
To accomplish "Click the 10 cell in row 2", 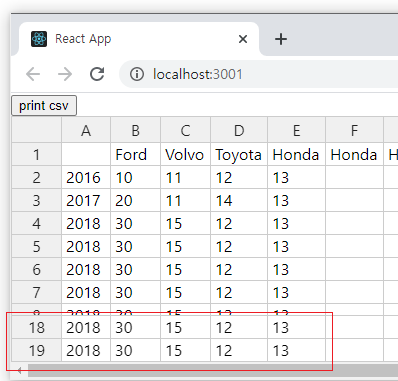I will (136, 177).
